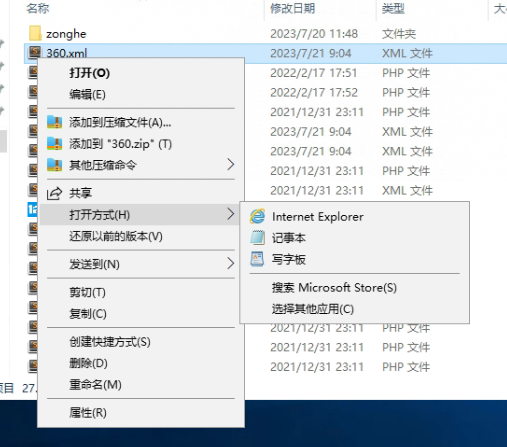The image size is (507, 447).
Task: Click the zonghe folder icon
Action: 35,33
